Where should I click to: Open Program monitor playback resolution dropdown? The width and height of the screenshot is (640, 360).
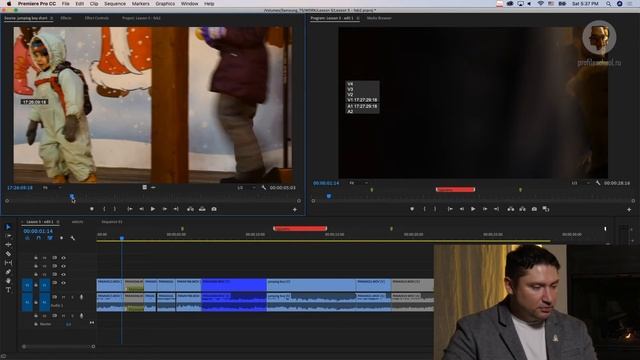coord(580,183)
